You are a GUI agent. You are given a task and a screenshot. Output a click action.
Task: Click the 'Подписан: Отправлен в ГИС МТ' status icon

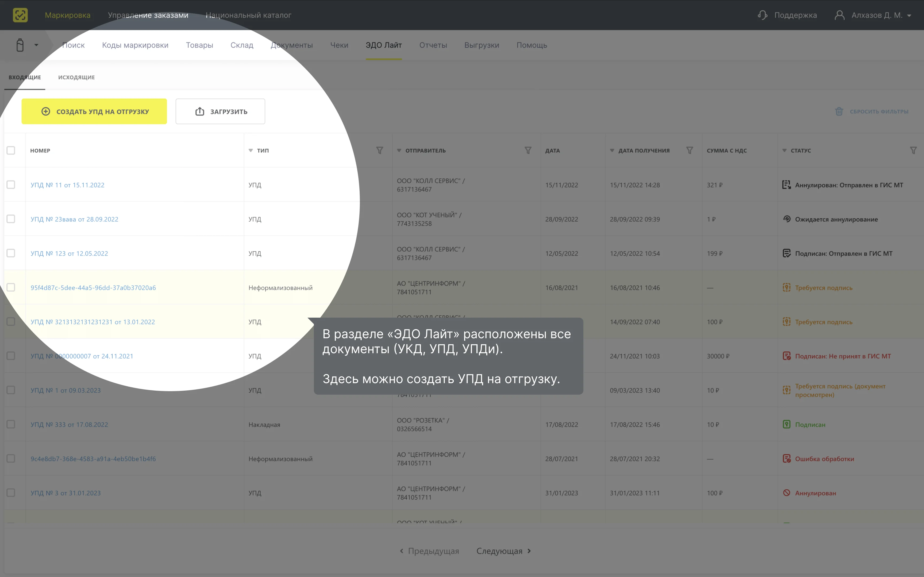click(x=787, y=253)
